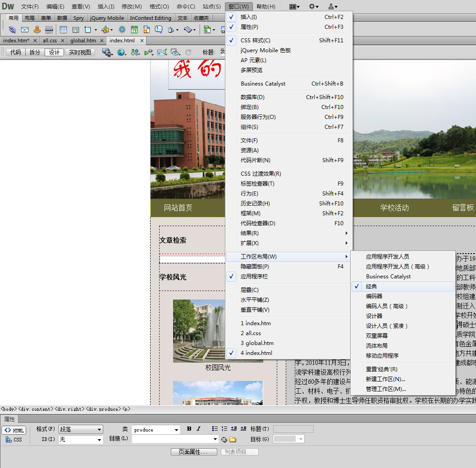476x468 pixels.
Task: Click the hyperlink insert icon
Action: (12, 30)
